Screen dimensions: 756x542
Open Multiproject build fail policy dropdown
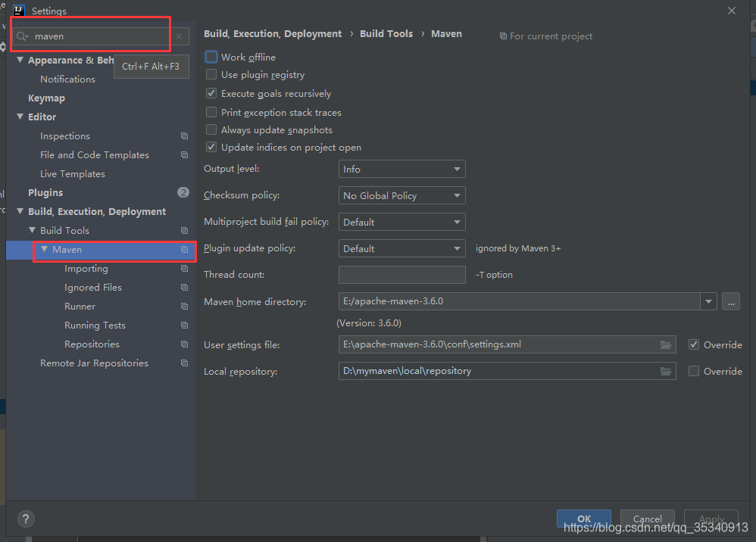click(x=402, y=222)
